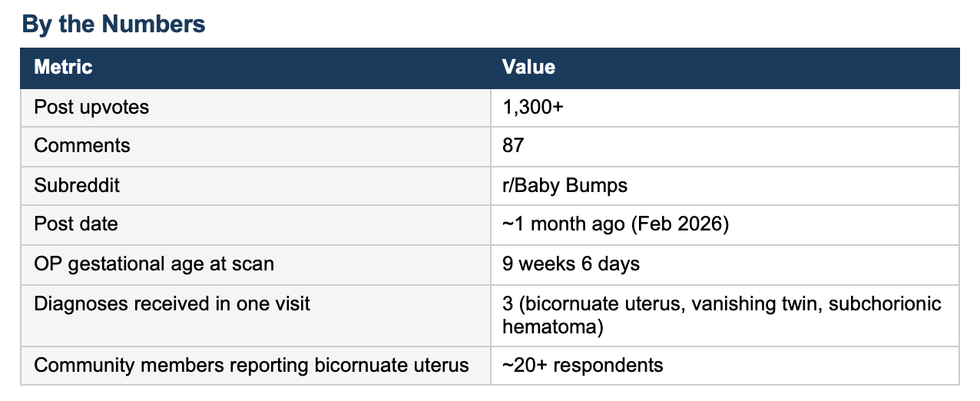Select 'Community members reporting bicornuate uterus' cell

point(256,365)
